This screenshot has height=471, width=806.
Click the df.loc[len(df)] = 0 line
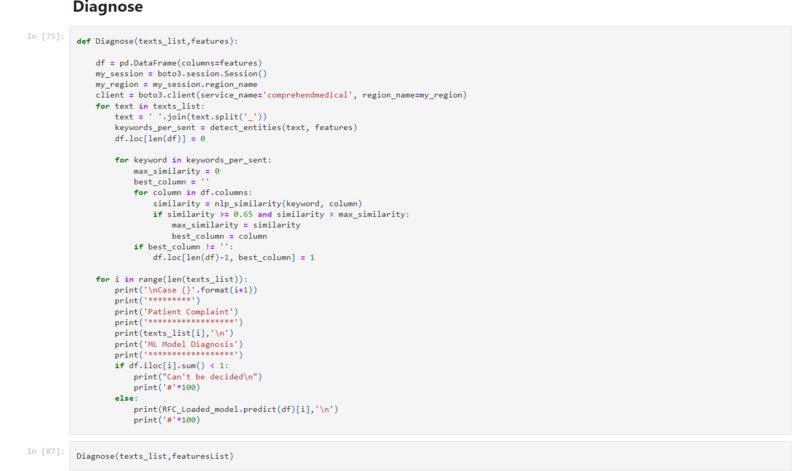tap(160, 139)
